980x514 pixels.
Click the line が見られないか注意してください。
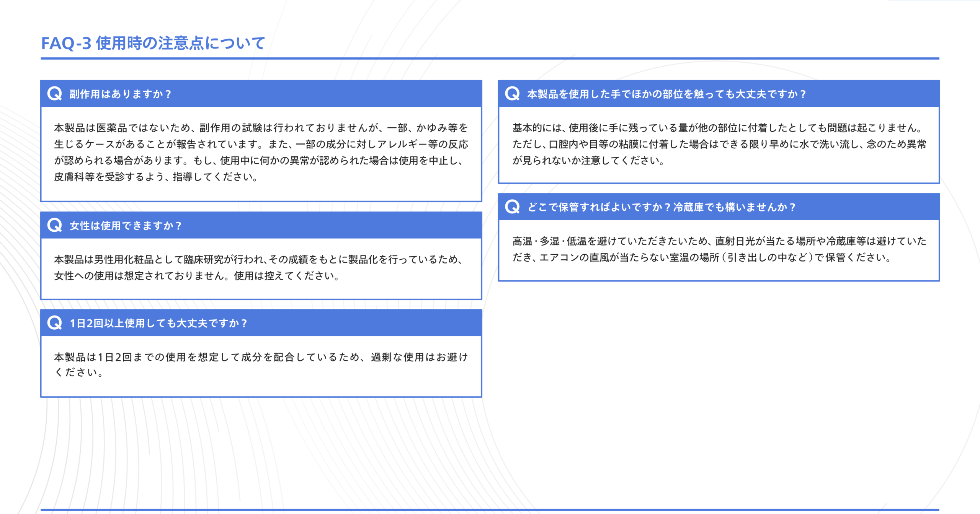[589, 160]
